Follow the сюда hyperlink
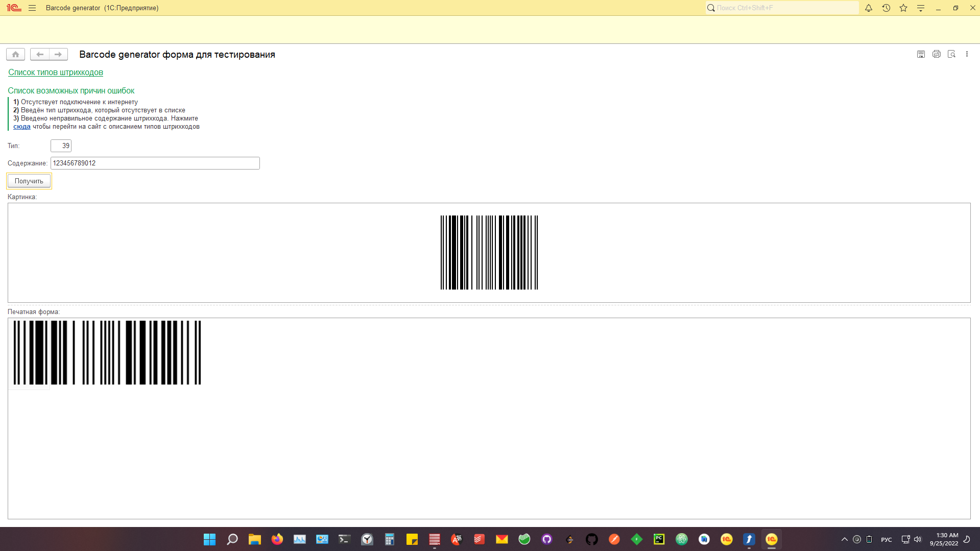 click(21, 127)
